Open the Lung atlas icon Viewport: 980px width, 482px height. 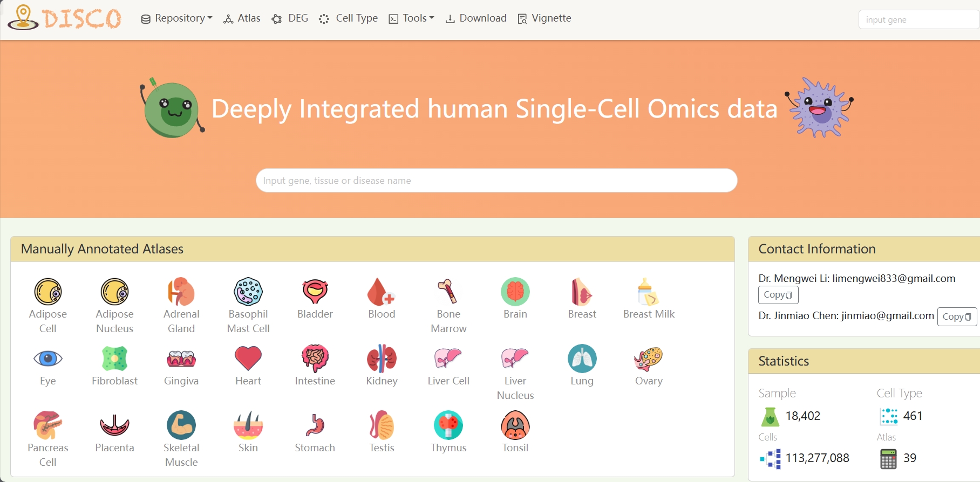[582, 359]
